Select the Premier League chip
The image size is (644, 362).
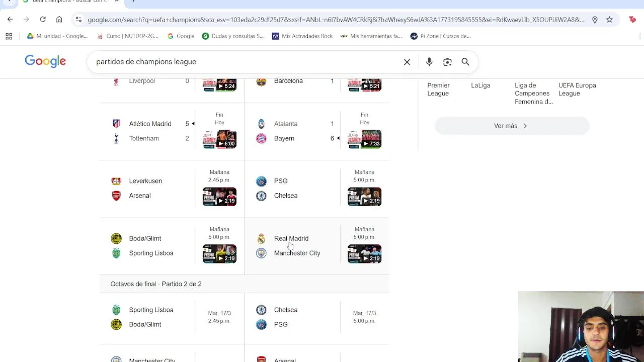pos(439,89)
